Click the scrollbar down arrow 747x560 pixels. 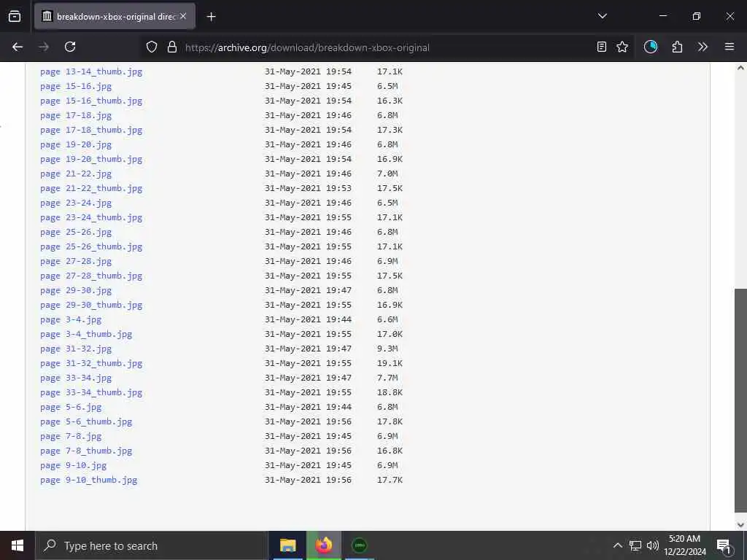pos(740,525)
